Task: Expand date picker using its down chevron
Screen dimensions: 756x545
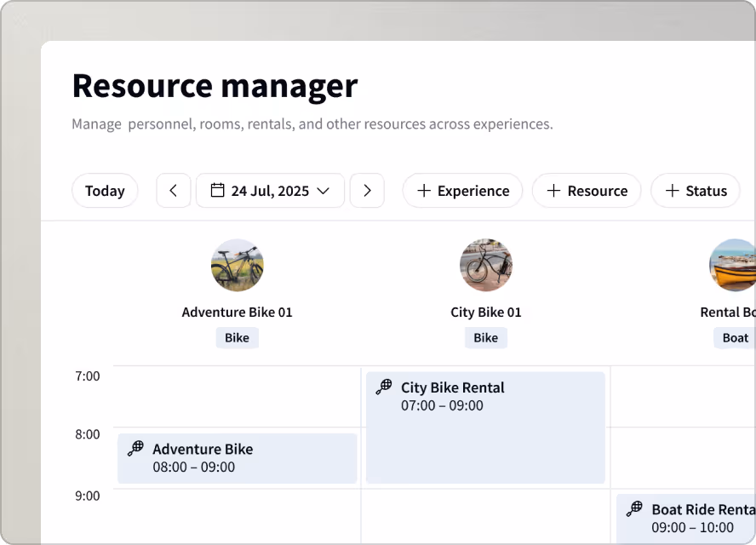Action: (x=323, y=191)
